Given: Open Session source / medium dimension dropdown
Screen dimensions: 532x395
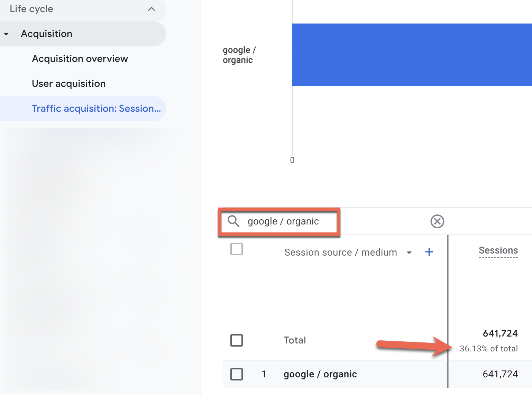Looking at the screenshot, I should (348, 252).
